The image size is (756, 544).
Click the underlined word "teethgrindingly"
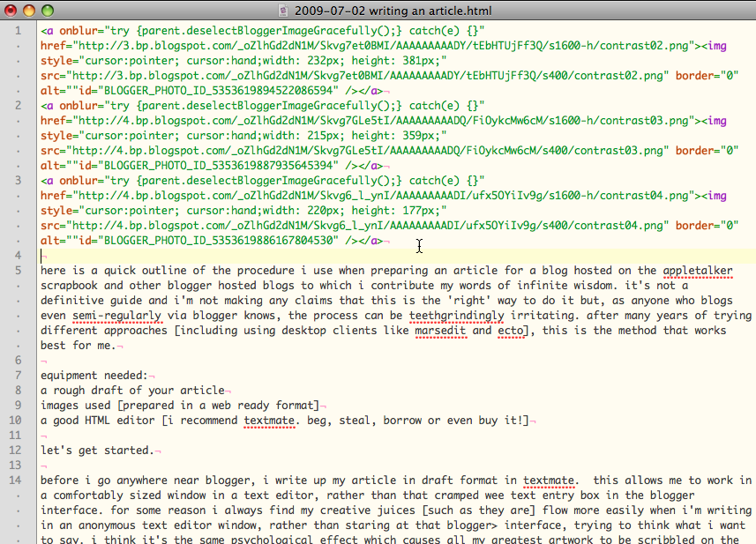point(457,316)
